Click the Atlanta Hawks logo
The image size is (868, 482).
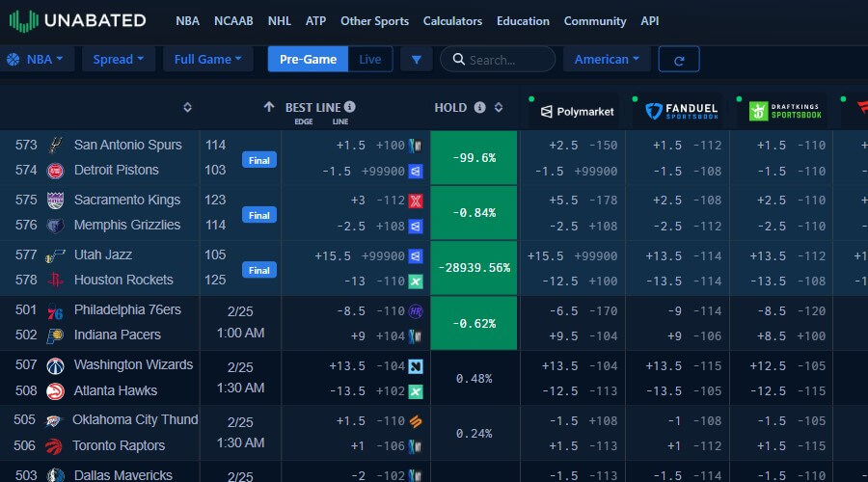[55, 391]
